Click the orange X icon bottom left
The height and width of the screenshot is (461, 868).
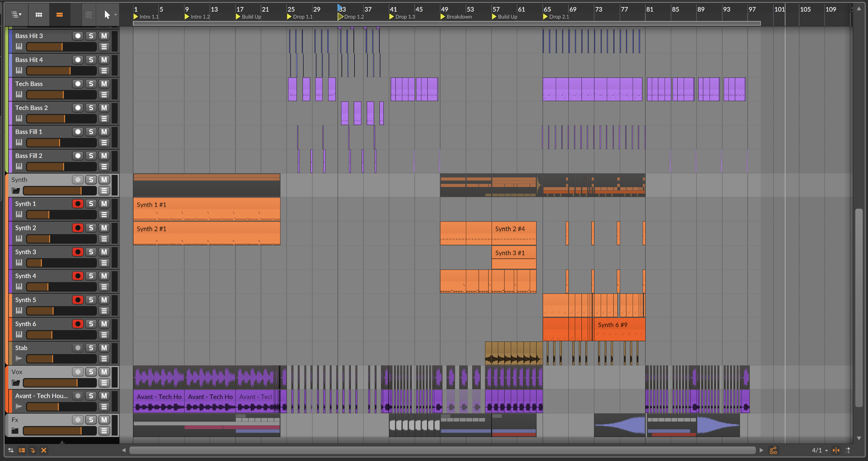click(44, 450)
